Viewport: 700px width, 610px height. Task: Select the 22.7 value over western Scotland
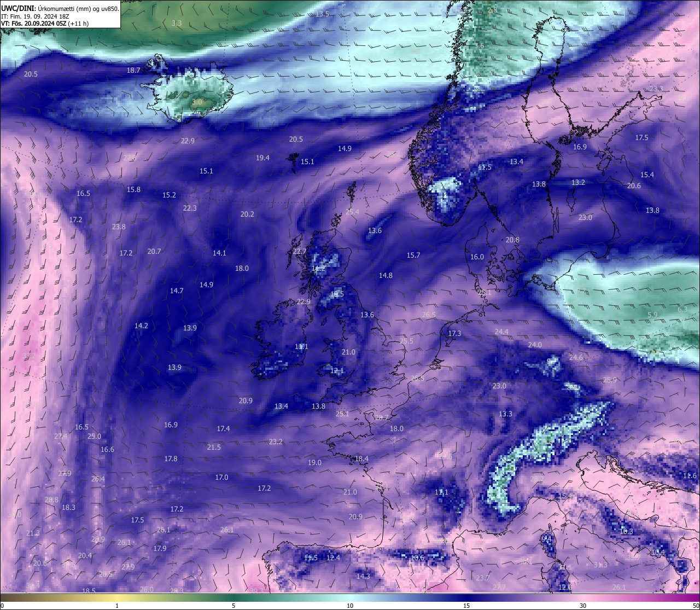300,252
